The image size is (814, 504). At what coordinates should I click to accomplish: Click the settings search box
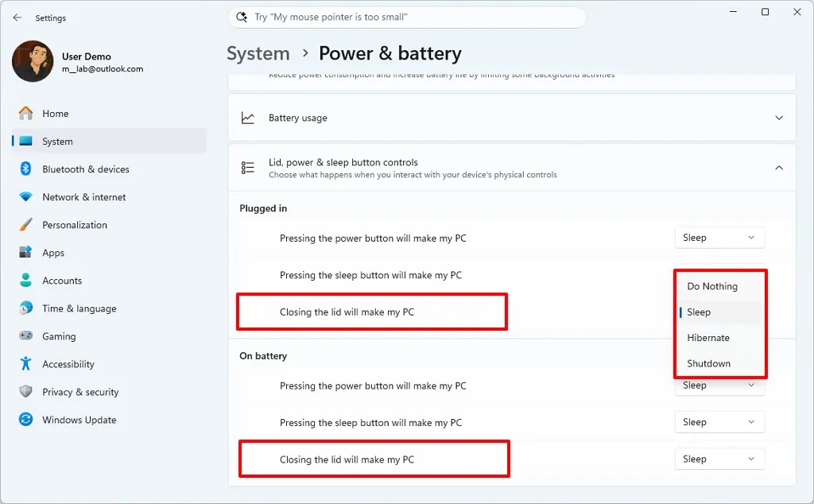point(407,17)
